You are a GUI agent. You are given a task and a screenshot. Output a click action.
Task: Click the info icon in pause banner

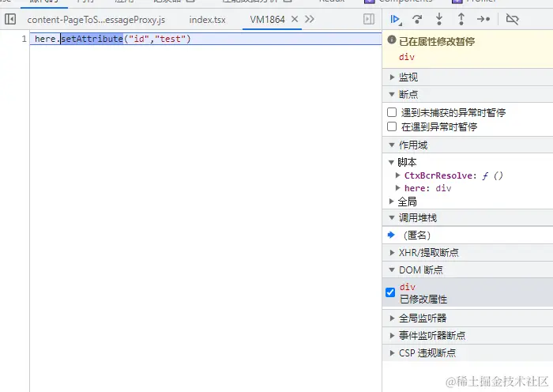coord(392,40)
